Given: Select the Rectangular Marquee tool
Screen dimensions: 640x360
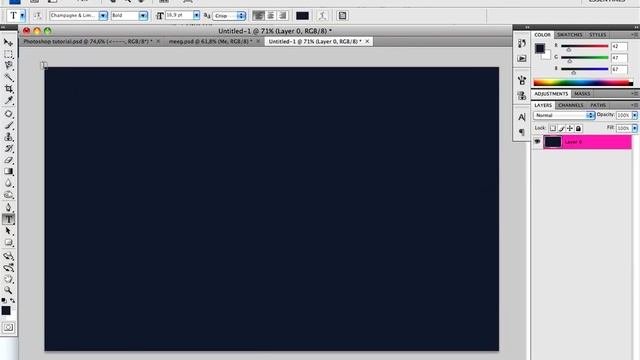Looking at the screenshot, I should (8, 54).
